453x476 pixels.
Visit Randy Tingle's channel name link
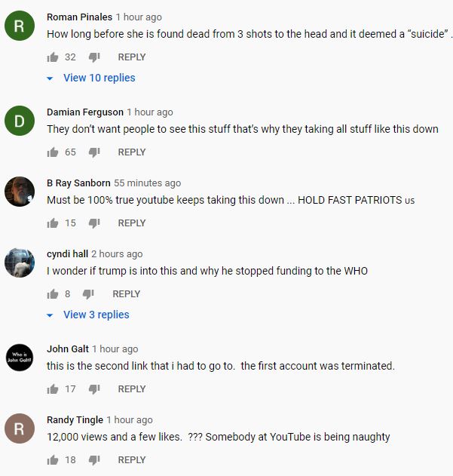coord(75,420)
